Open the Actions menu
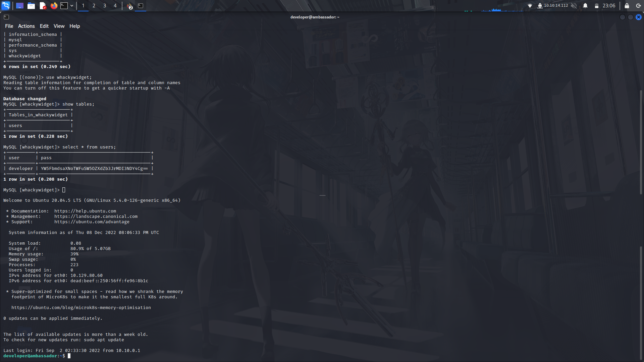644x362 pixels. tap(26, 26)
